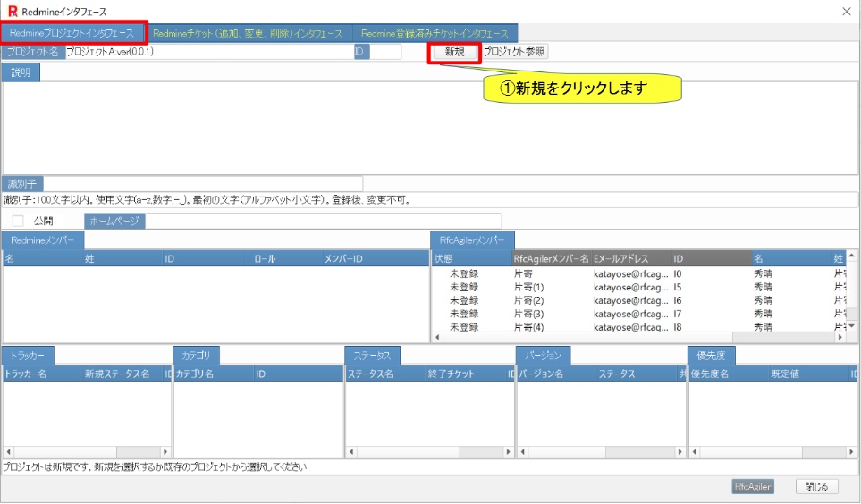861x504 pixels.
Task: Click the RfcAgilerメンバー名 column header
Action: 552,258
